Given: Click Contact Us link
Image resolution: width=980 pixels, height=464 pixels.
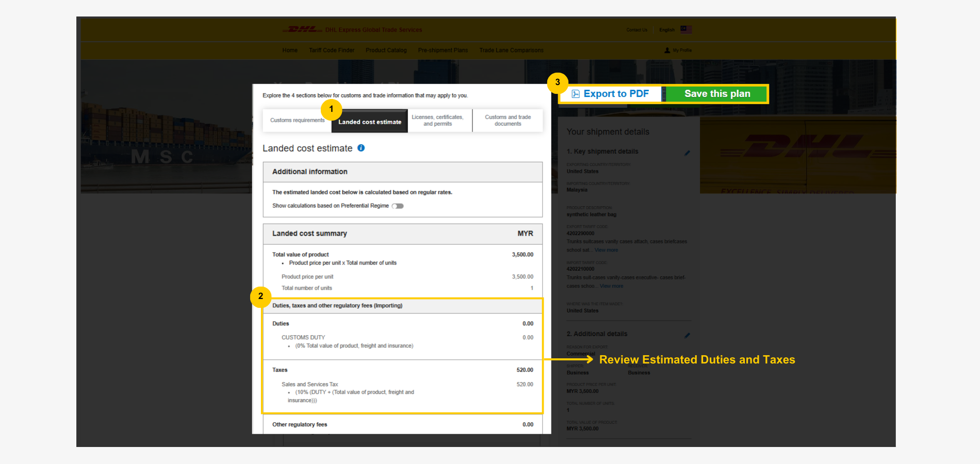Looking at the screenshot, I should tap(637, 30).
